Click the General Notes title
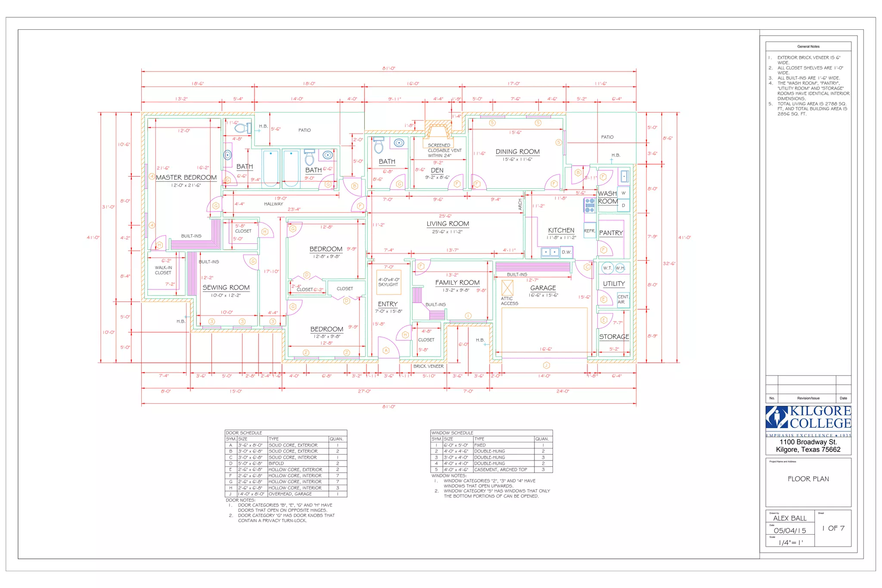The height and width of the screenshot is (588, 882). pos(808,47)
